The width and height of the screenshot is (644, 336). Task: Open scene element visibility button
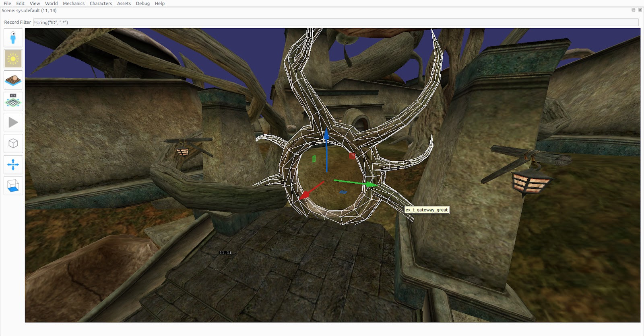click(x=13, y=80)
